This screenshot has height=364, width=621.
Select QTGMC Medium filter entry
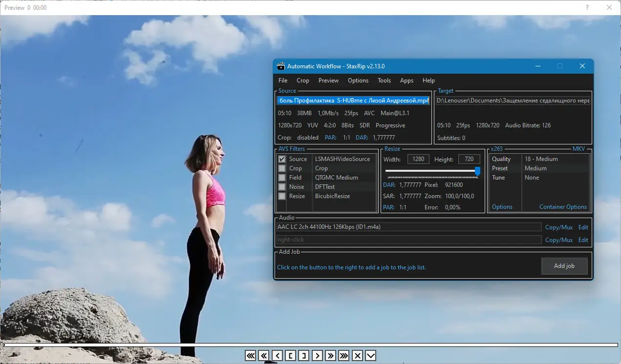337,178
